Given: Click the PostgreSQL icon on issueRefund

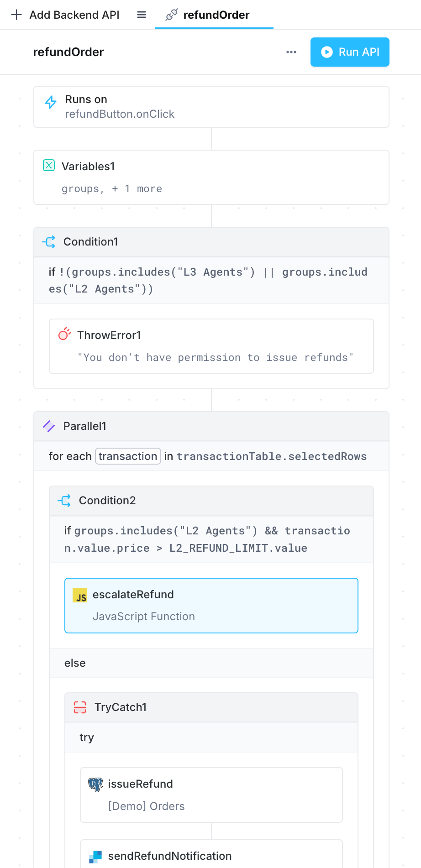Looking at the screenshot, I should coord(95,784).
